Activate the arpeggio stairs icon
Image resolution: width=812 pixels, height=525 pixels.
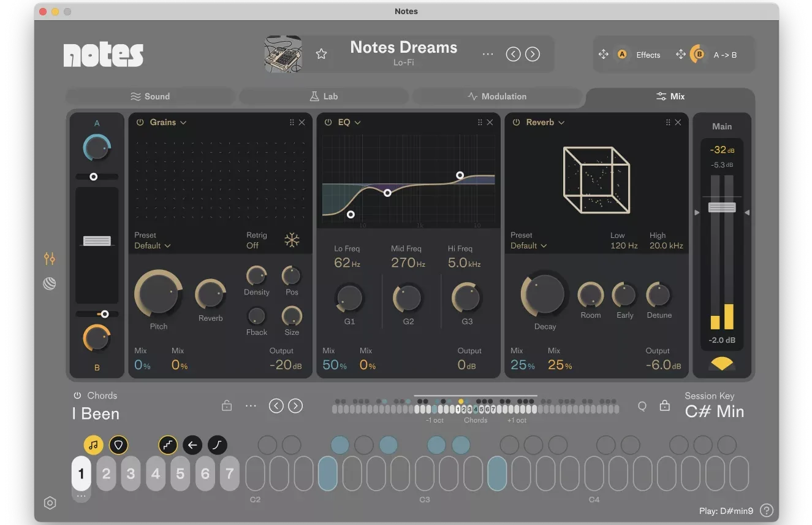click(x=168, y=445)
